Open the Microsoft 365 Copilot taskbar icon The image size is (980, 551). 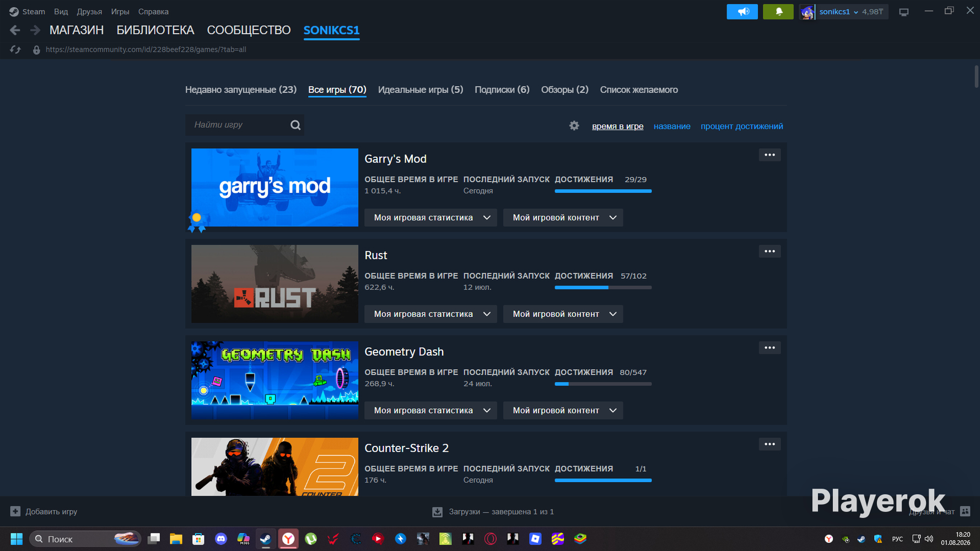(244, 539)
